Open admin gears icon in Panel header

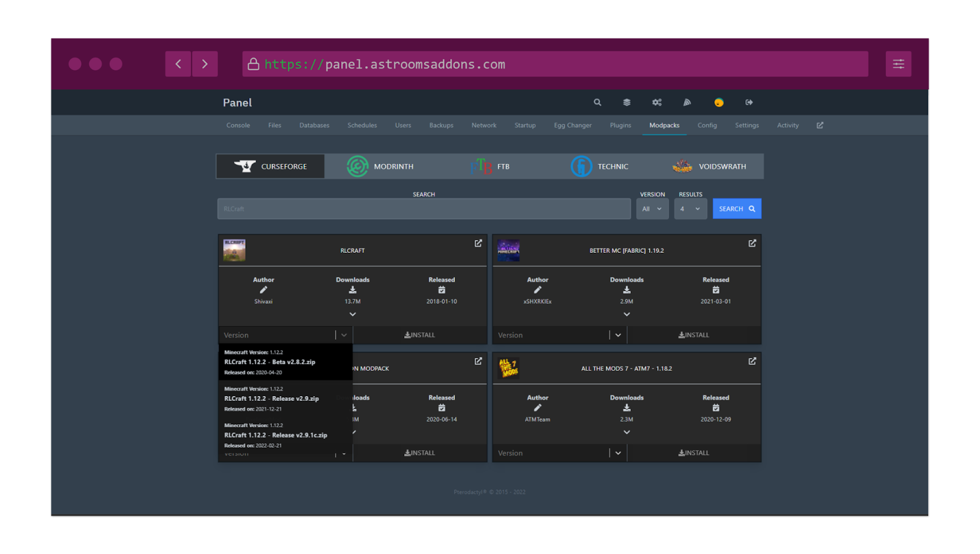point(657,102)
